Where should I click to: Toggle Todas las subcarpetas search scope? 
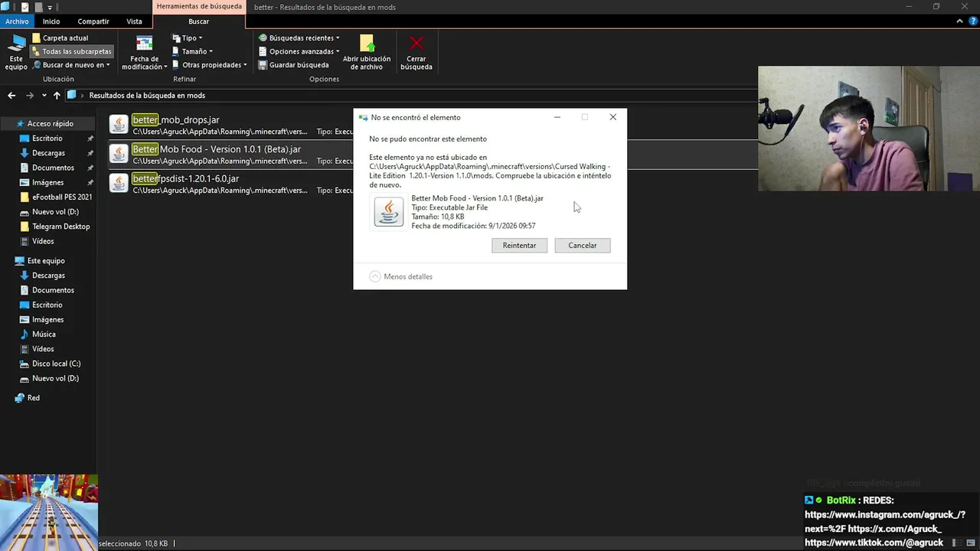pyautogui.click(x=71, y=51)
